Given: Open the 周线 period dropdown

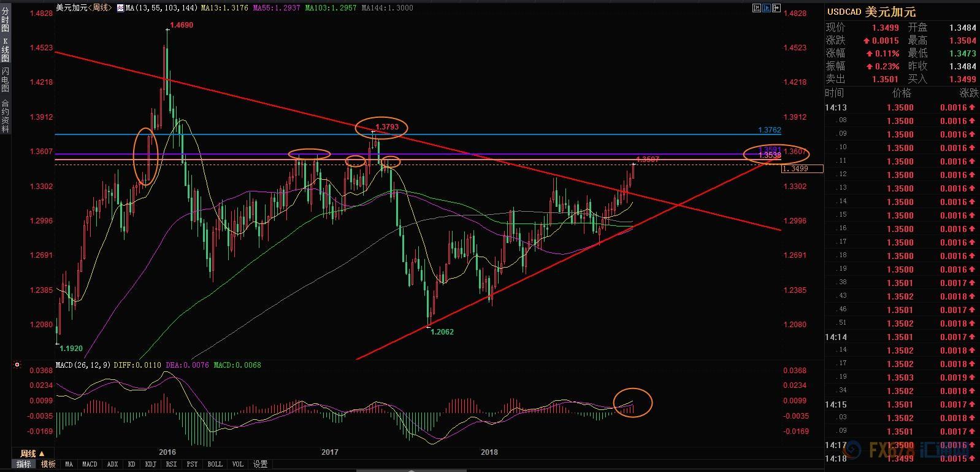Looking at the screenshot, I should (33, 454).
